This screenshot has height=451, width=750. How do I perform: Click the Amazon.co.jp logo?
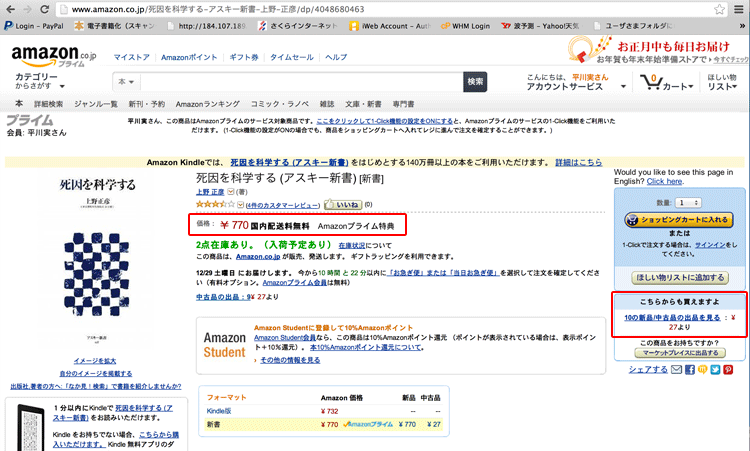pyautogui.click(x=48, y=55)
